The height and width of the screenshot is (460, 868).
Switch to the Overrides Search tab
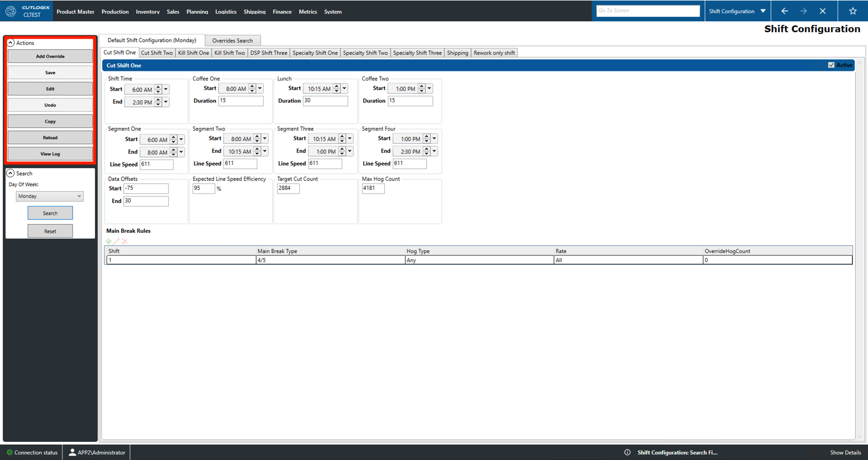[x=233, y=40]
